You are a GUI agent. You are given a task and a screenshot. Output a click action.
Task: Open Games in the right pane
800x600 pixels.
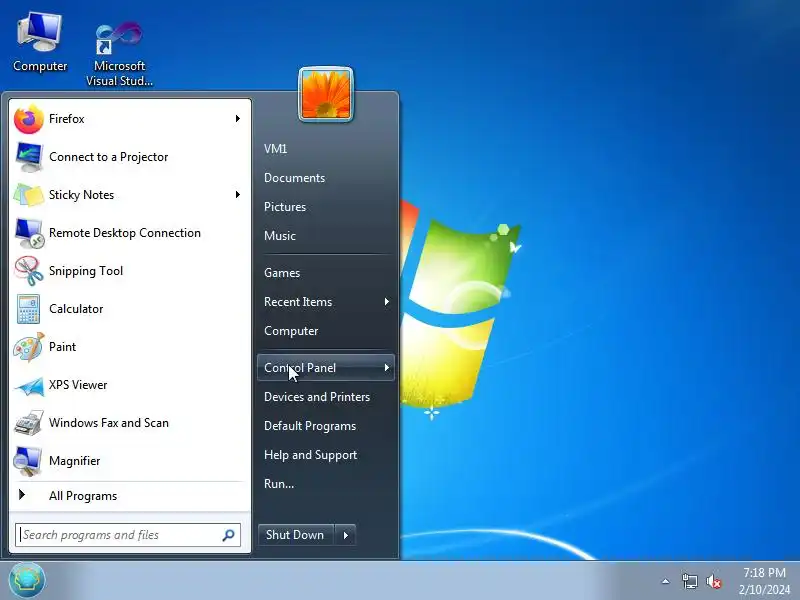tap(282, 273)
